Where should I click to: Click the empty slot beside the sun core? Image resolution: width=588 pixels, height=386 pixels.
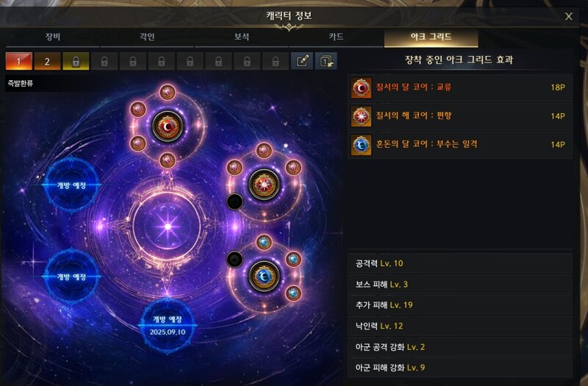click(234, 201)
